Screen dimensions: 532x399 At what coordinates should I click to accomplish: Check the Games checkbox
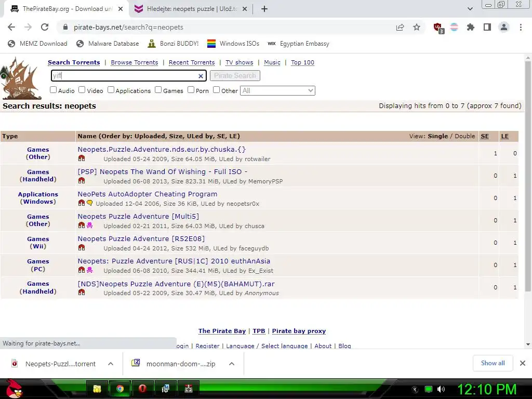158,90
